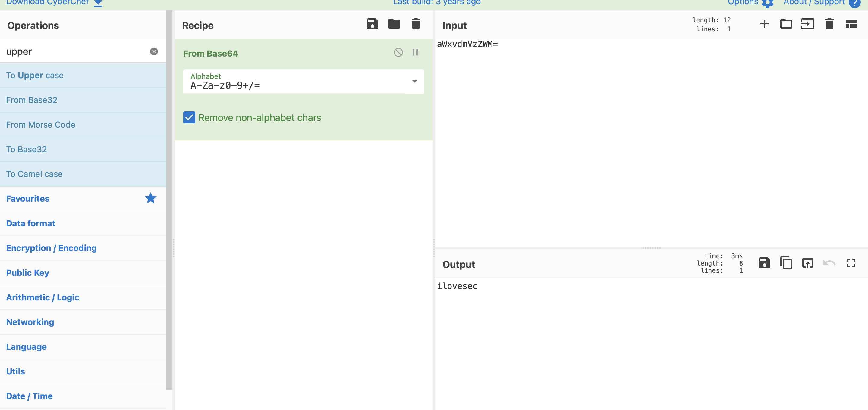Open the Alphabet dropdown
The image size is (868, 410).
[x=414, y=82]
